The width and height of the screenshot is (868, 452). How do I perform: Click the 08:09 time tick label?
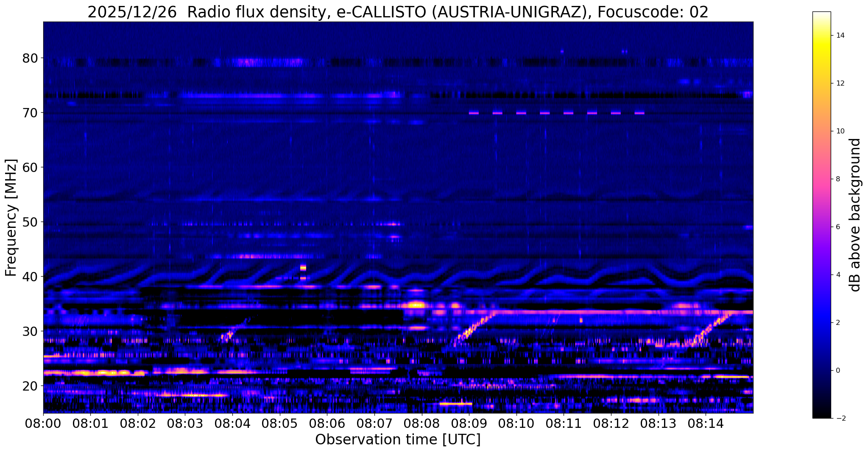coord(469,423)
